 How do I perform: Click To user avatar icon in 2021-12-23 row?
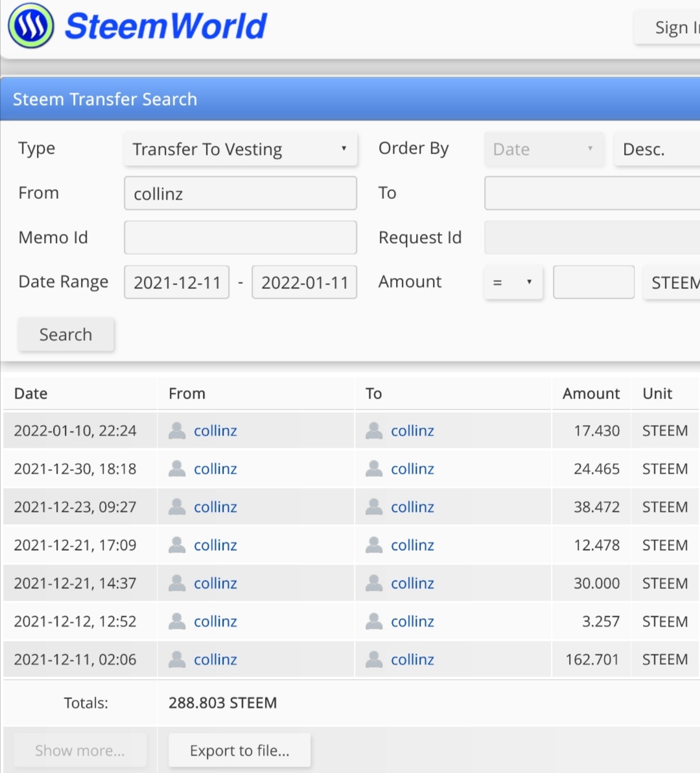[375, 507]
